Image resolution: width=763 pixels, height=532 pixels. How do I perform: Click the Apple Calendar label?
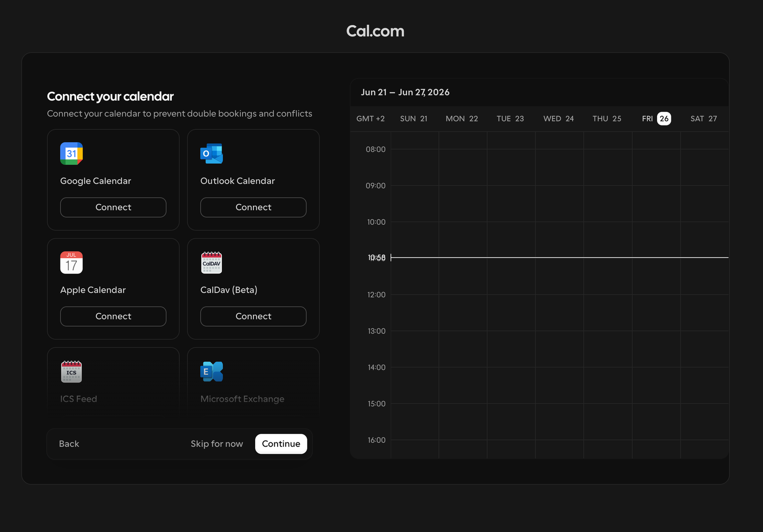coord(93,290)
